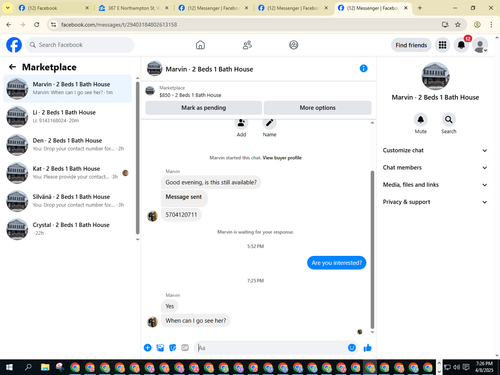Open Li - 2 Beds 1 Bath House chat
Image resolution: width=500 pixels, height=375 pixels.
pyautogui.click(x=68, y=117)
